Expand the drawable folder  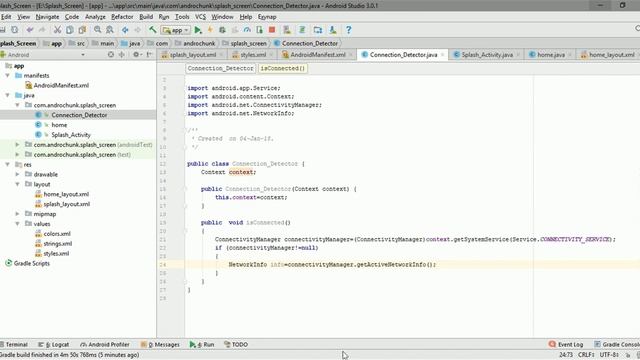[17, 174]
